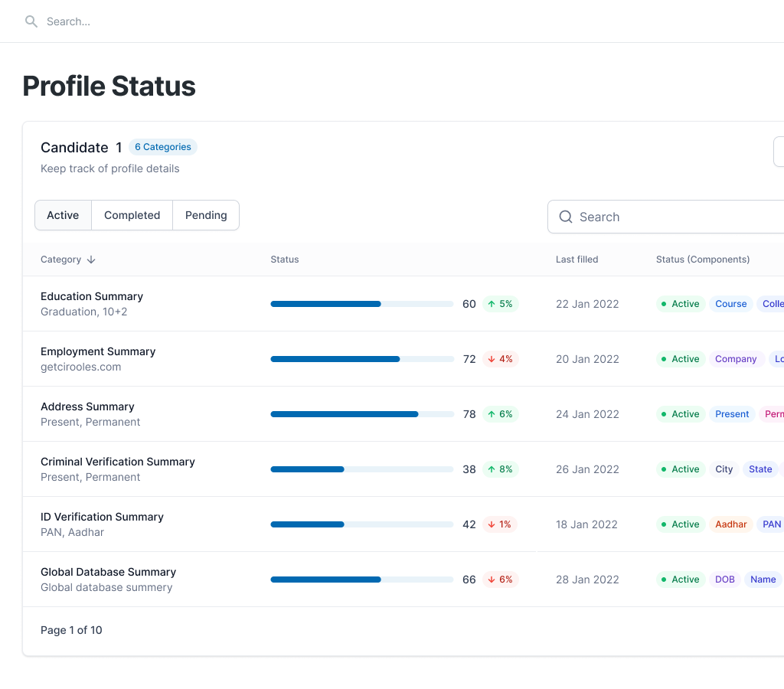Click the green 8% up trend badge
Image resolution: width=784 pixels, height=689 pixels.
pos(500,469)
